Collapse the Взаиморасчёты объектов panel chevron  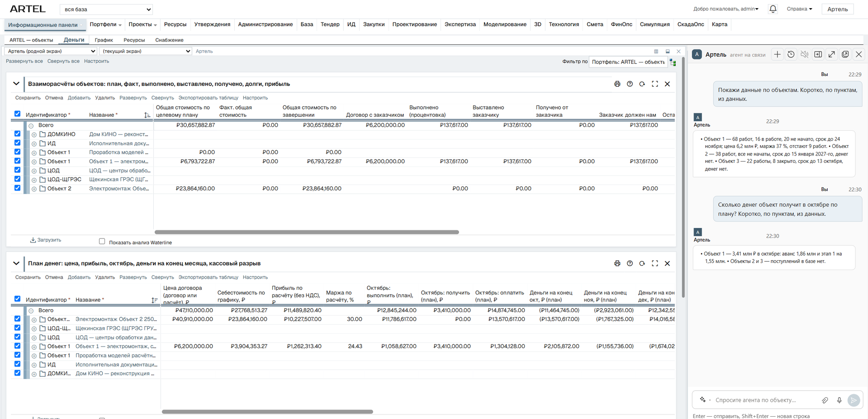click(x=16, y=84)
